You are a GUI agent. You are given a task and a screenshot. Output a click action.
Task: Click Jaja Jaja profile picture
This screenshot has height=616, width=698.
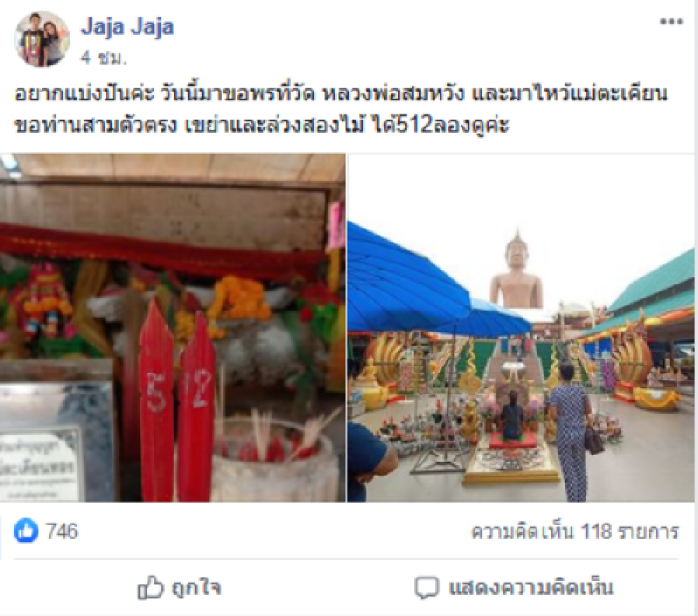point(42,39)
